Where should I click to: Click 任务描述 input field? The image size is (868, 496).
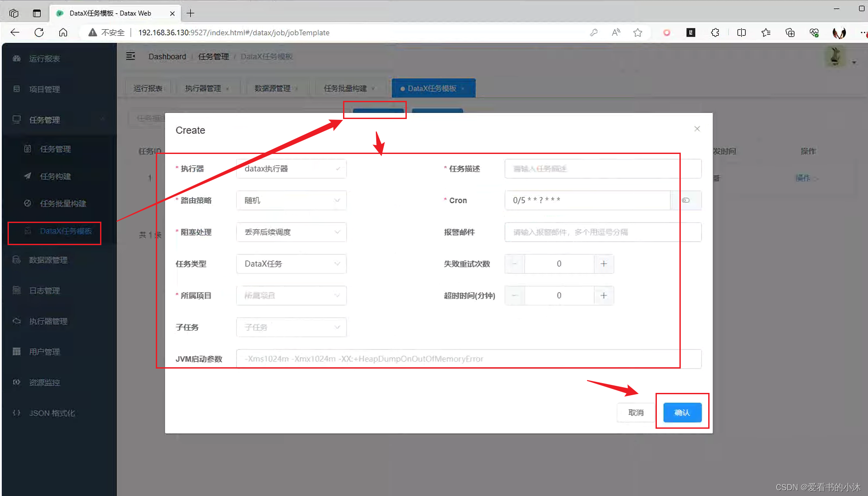click(603, 169)
